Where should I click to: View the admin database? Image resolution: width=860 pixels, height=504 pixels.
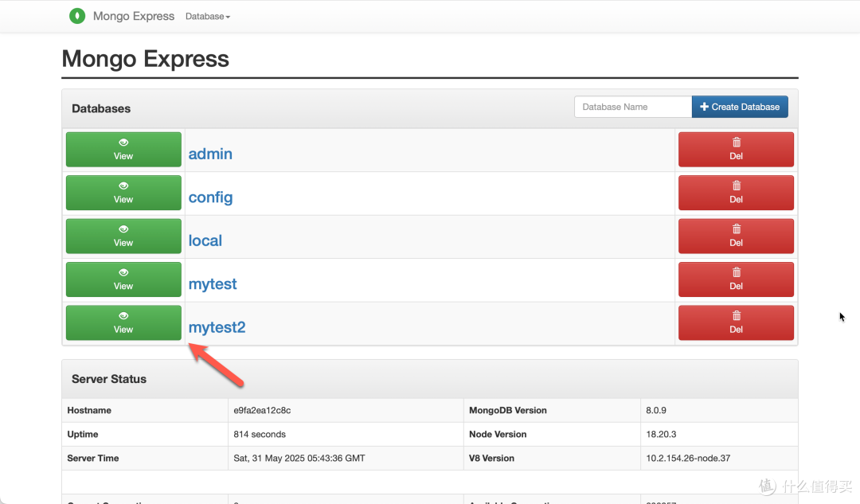coord(123,149)
